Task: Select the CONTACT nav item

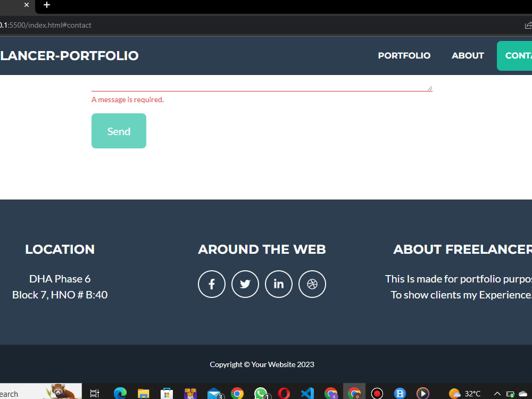Action: coord(514,56)
